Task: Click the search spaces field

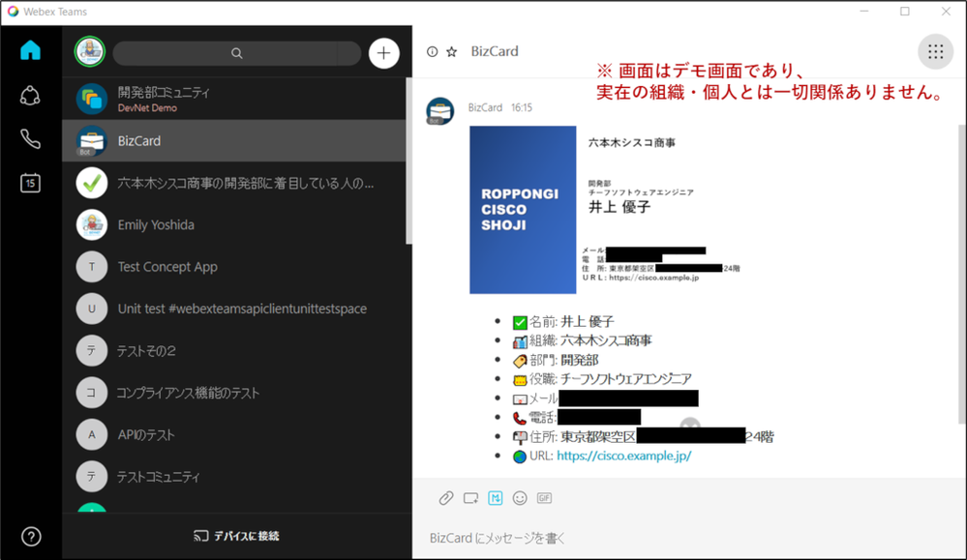Action: click(237, 53)
